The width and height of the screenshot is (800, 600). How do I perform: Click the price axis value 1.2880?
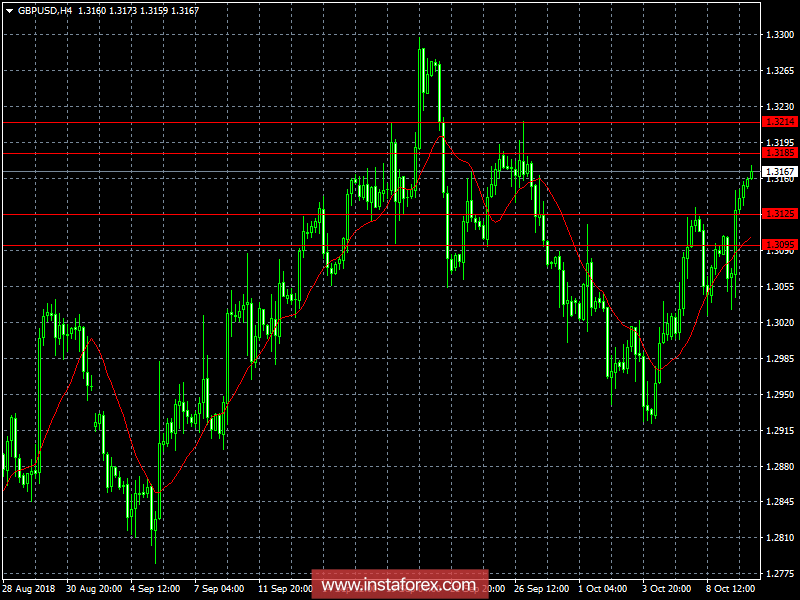click(x=780, y=466)
